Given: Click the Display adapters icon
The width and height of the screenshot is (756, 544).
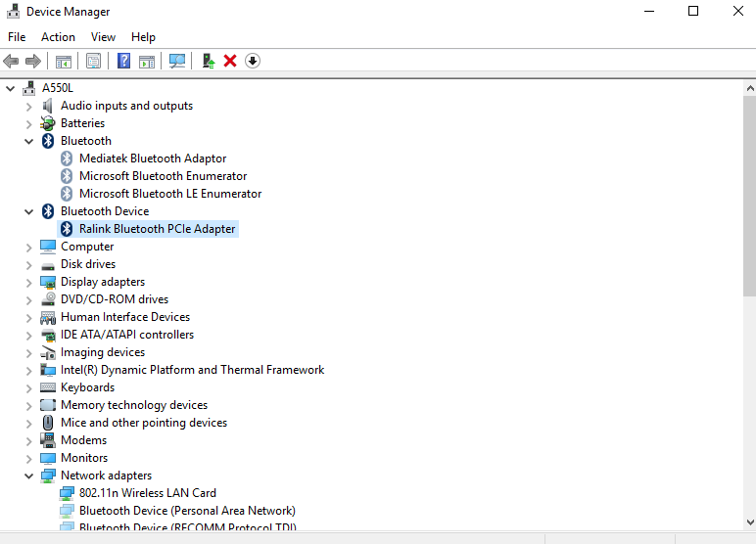Looking at the screenshot, I should [48, 282].
